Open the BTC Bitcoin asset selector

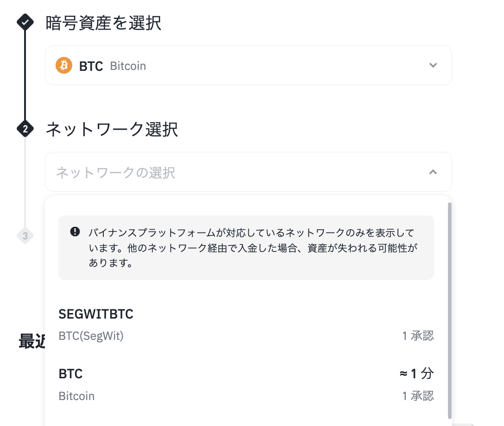pos(248,65)
